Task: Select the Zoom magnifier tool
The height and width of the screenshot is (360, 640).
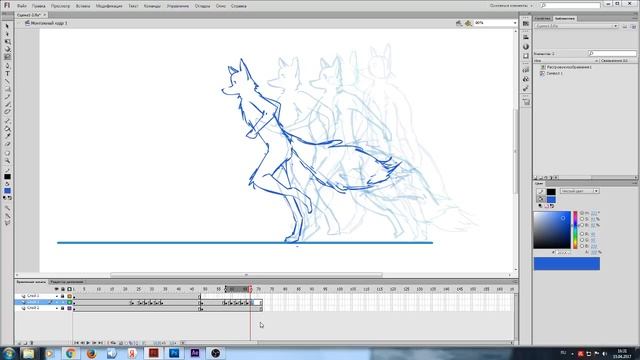Action: click(7, 161)
